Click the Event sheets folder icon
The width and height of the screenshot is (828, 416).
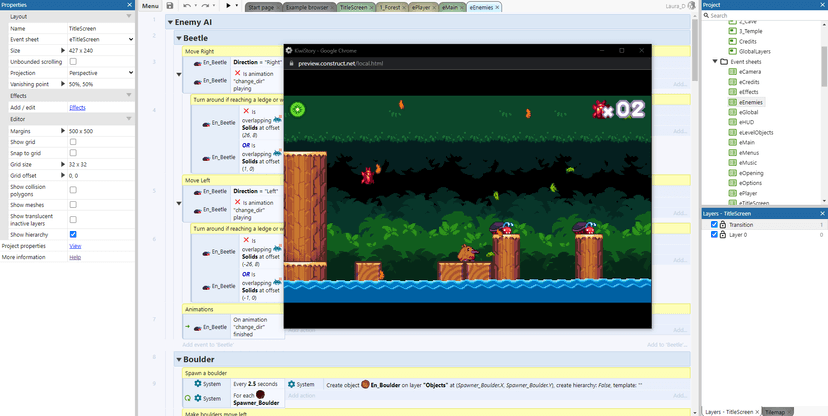pos(724,62)
